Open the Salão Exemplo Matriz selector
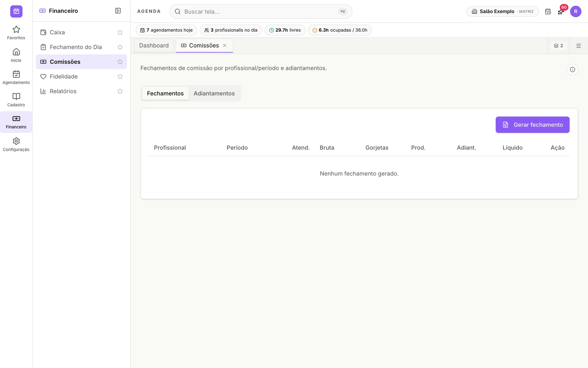This screenshot has width=588, height=368. (502, 11)
